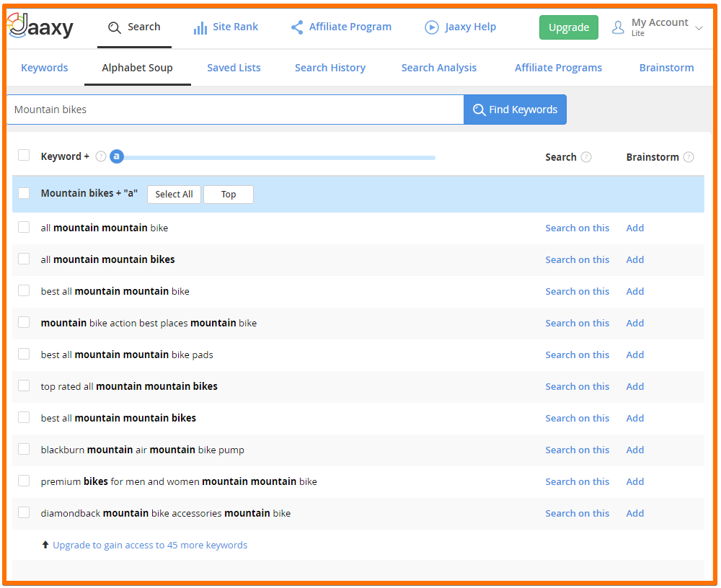Check the Mountain bikes + "a" group checkbox
This screenshot has width=721, height=588.
coord(24,193)
